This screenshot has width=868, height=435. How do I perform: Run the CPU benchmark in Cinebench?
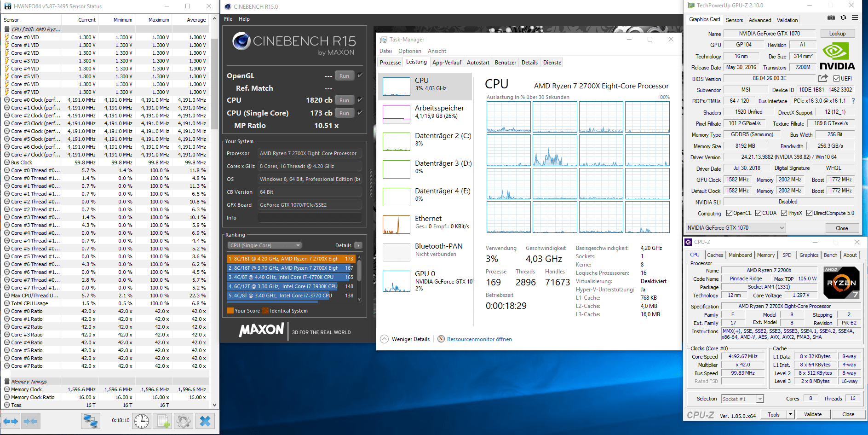tap(345, 100)
